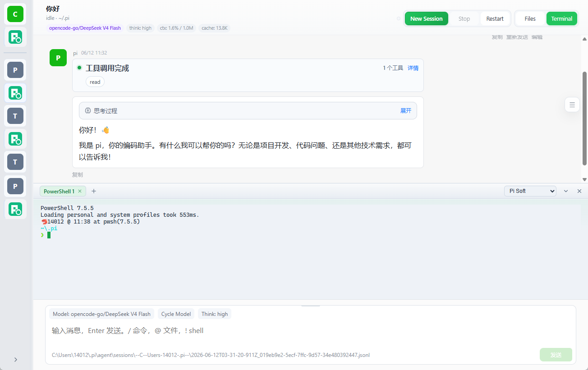
Task: Click the 'ctx: 1.6% / 1.0M' tag
Action: pyautogui.click(x=176, y=28)
